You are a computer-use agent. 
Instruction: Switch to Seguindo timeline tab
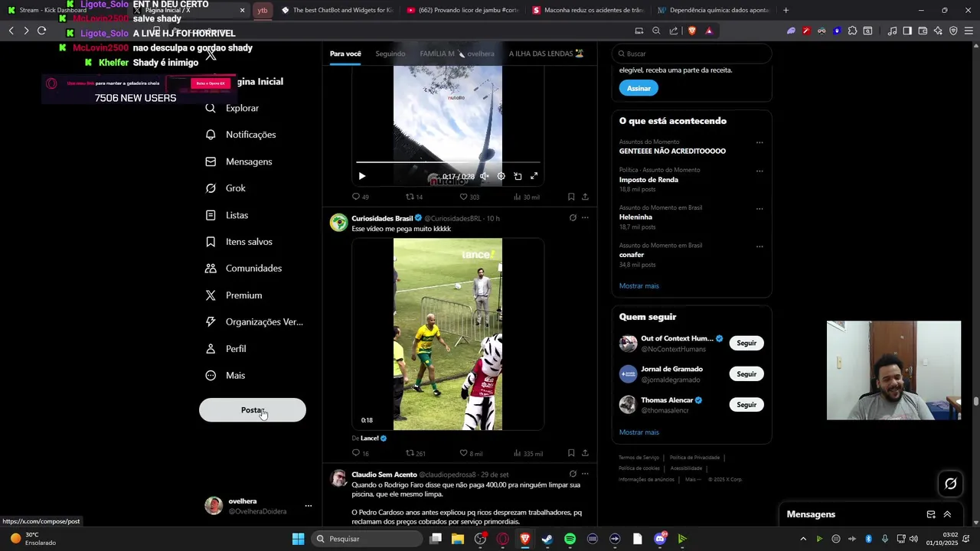coord(390,54)
